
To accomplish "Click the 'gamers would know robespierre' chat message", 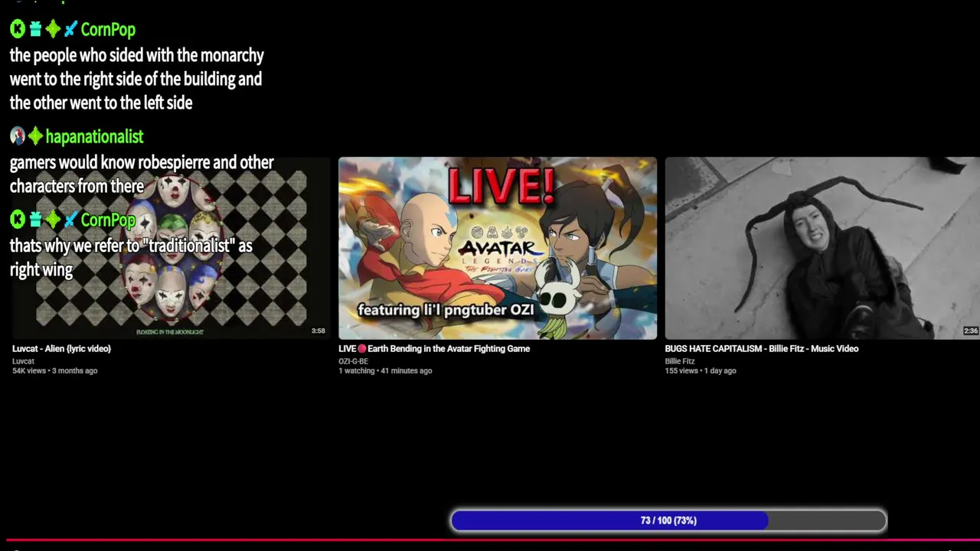I will [x=142, y=174].
